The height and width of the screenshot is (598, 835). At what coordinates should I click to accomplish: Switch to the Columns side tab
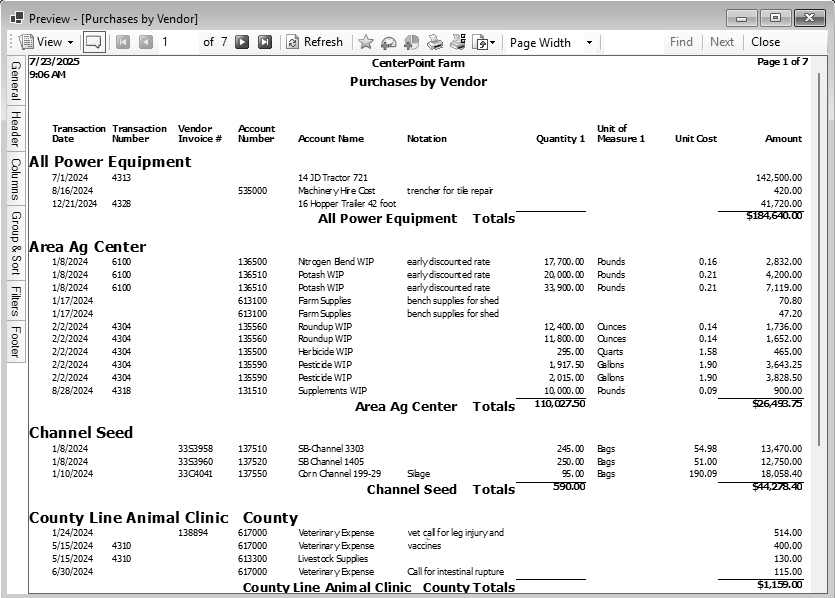pyautogui.click(x=15, y=180)
